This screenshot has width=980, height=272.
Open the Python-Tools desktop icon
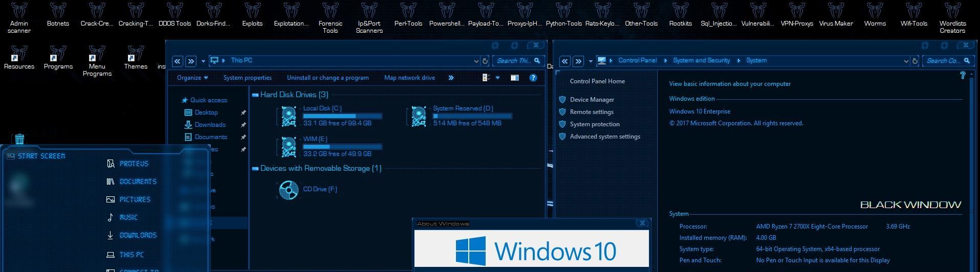(563, 15)
